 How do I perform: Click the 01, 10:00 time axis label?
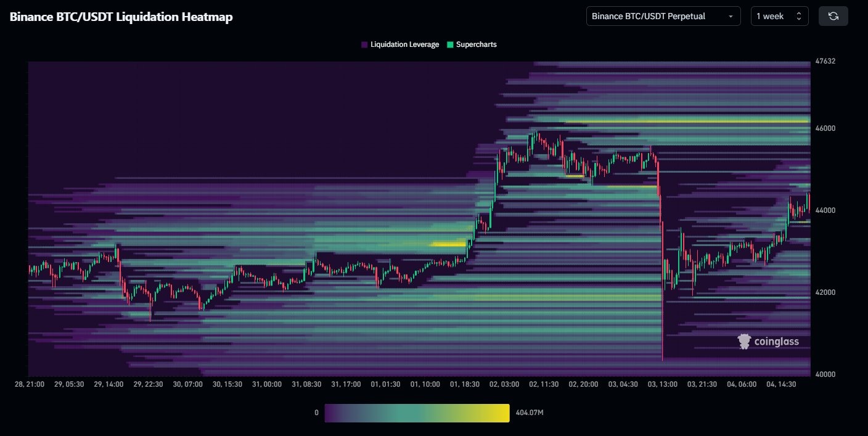425,384
